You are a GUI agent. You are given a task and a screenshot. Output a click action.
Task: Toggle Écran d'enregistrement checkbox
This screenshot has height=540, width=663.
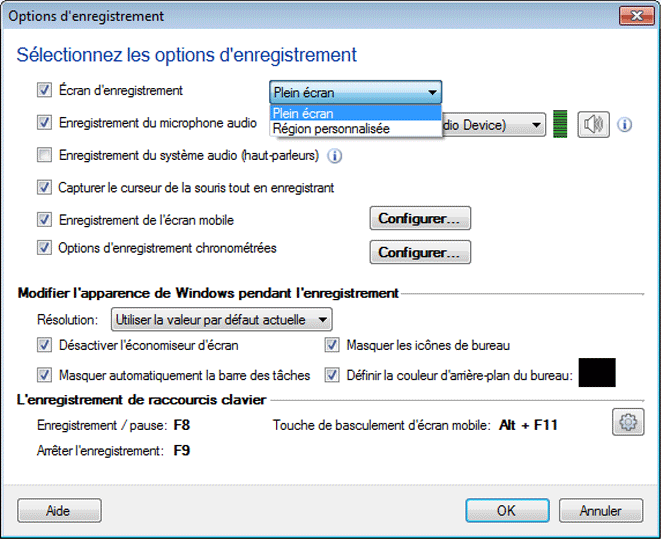click(x=44, y=90)
